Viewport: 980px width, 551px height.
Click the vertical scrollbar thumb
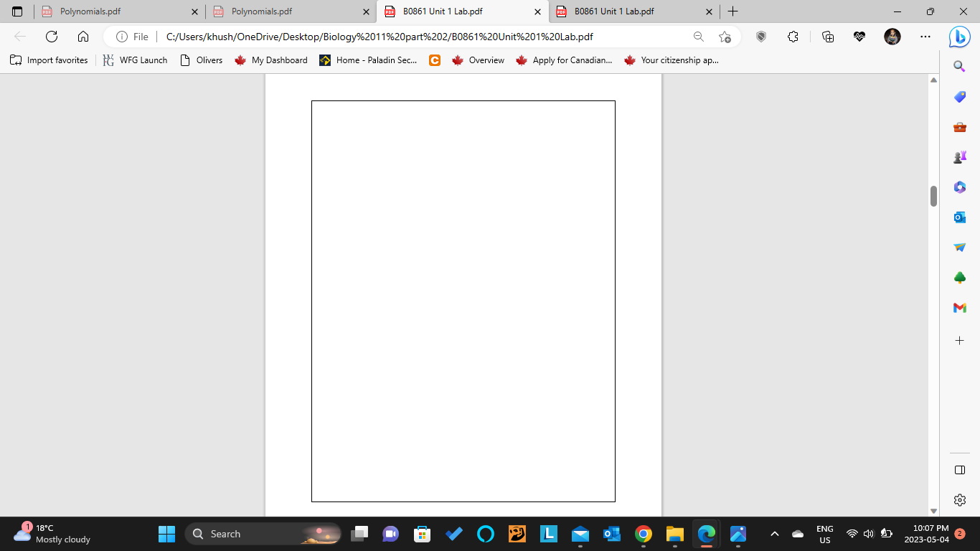click(933, 196)
